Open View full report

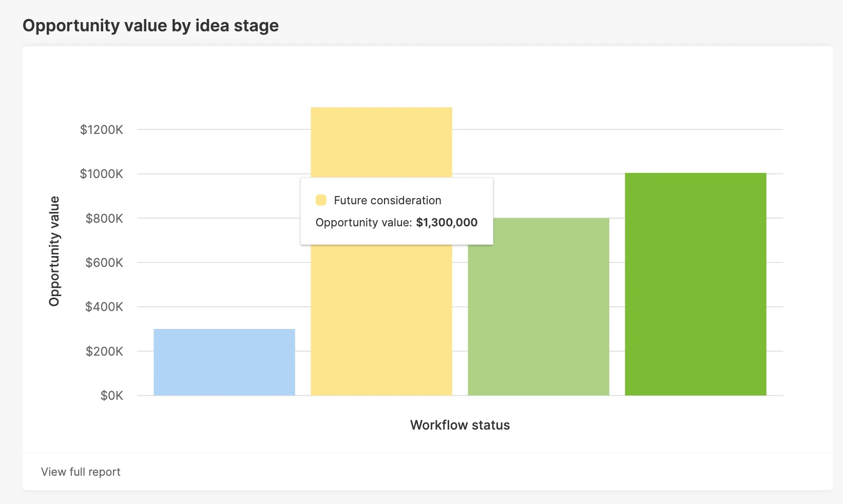pos(80,472)
